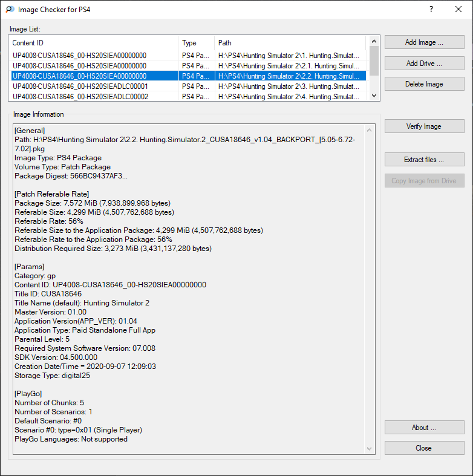
Task: Click the Title ID: CUSA18646 line
Action: 48,294
